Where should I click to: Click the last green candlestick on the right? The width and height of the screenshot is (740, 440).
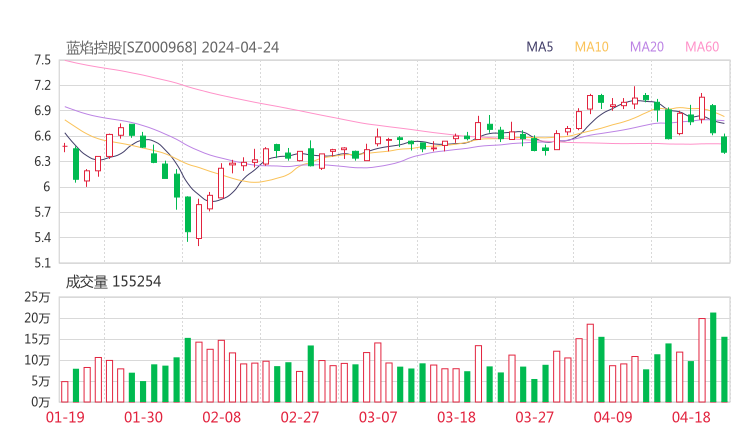pyautogui.click(x=724, y=144)
